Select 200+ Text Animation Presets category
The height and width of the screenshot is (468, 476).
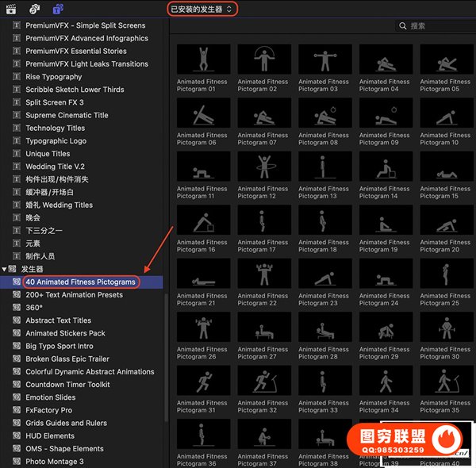pyautogui.click(x=74, y=295)
